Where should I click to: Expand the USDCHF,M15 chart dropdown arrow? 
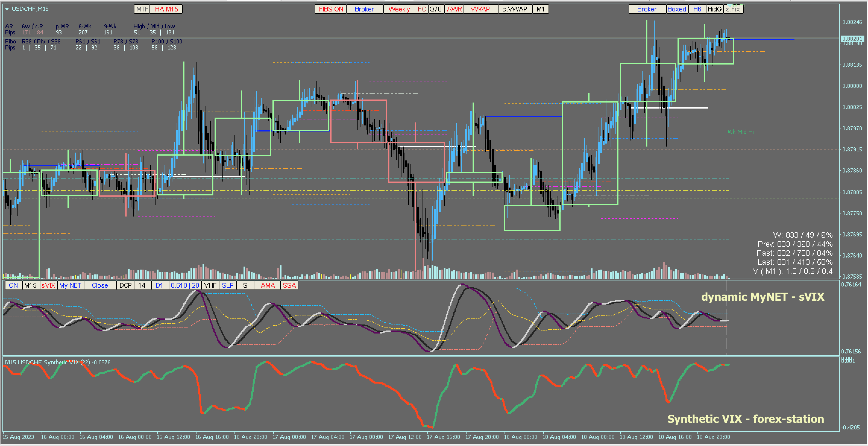(7, 9)
